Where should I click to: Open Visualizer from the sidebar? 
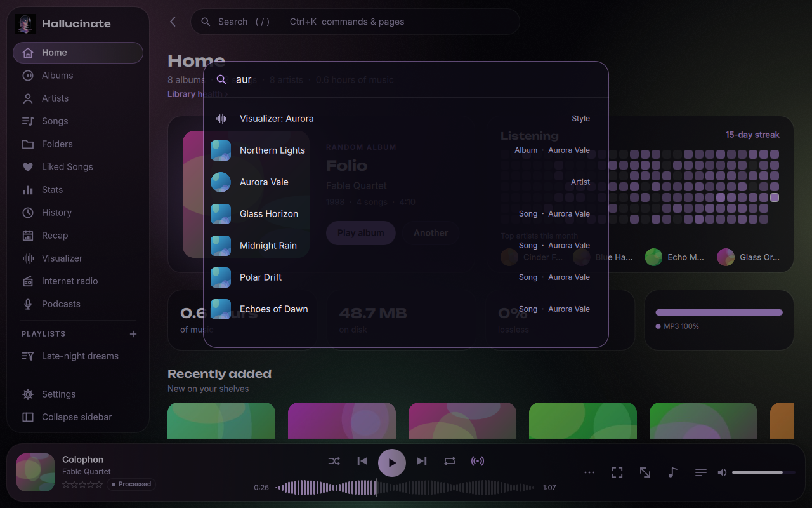[x=78, y=258]
